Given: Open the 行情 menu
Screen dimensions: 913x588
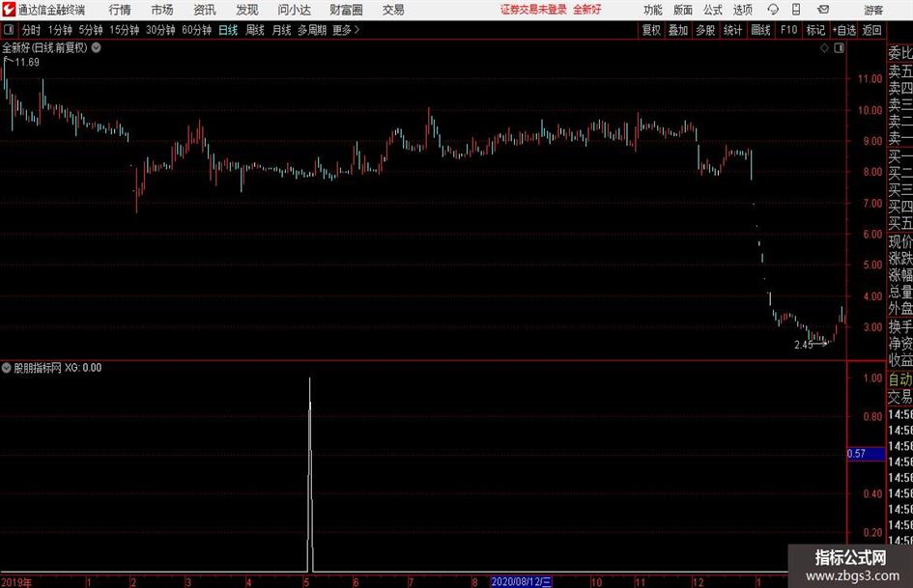Looking at the screenshot, I should pos(120,10).
